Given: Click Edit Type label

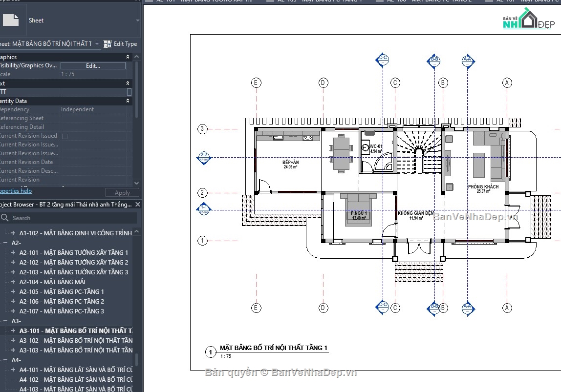Looking at the screenshot, I should [125, 44].
